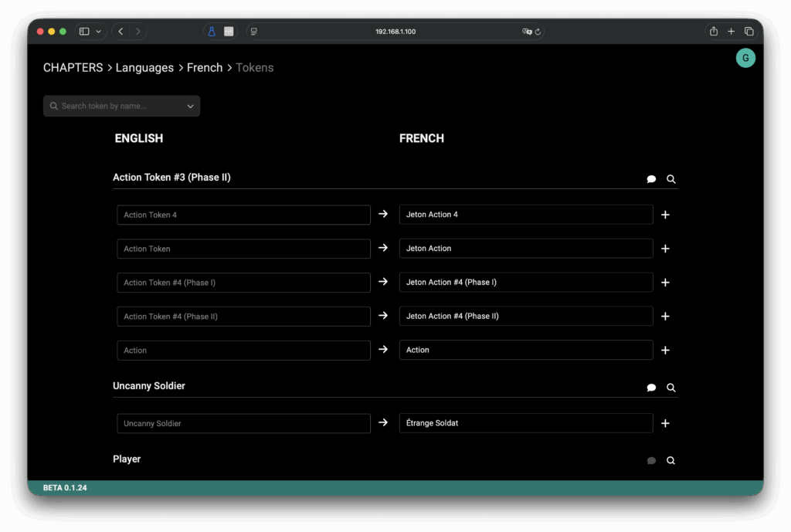Click magnifier icon in Uncanny Soldier row
The width and height of the screenshot is (791, 532).
670,388
